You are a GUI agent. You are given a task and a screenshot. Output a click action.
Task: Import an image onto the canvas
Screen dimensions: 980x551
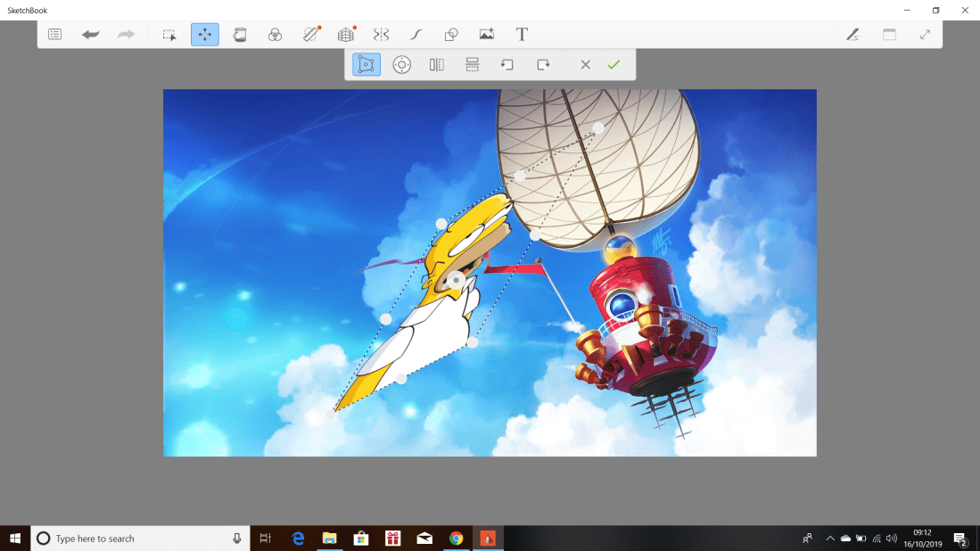click(486, 34)
